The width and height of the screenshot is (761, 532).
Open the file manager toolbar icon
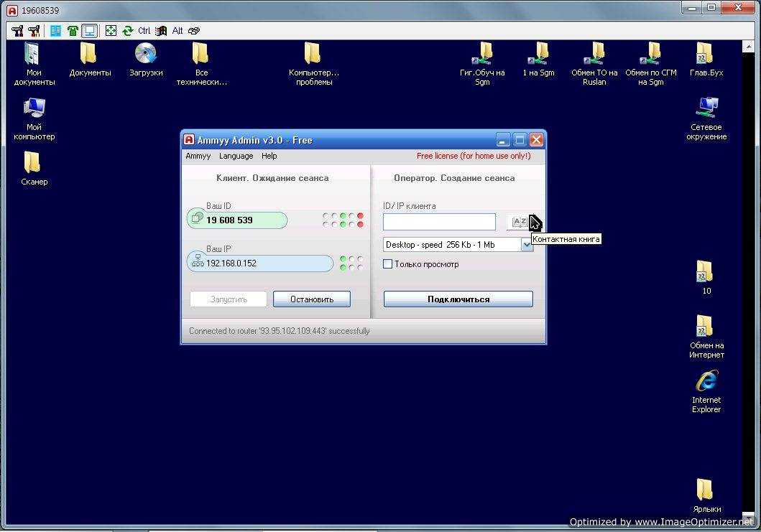[x=55, y=31]
